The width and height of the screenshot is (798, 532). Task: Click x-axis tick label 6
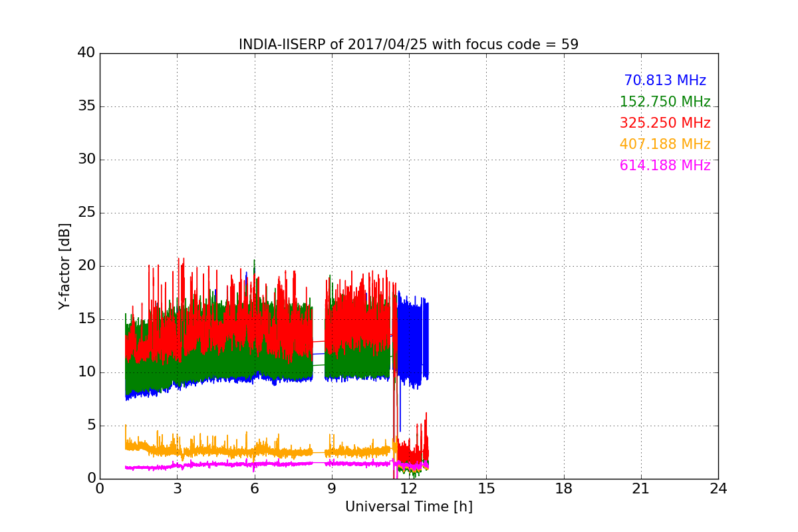pos(254,488)
